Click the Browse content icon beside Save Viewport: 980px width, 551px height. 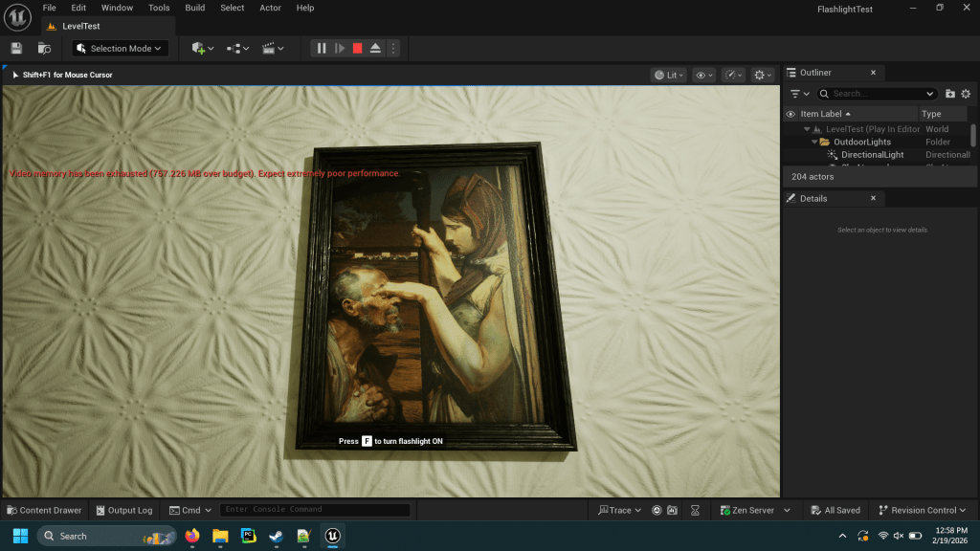[44, 48]
